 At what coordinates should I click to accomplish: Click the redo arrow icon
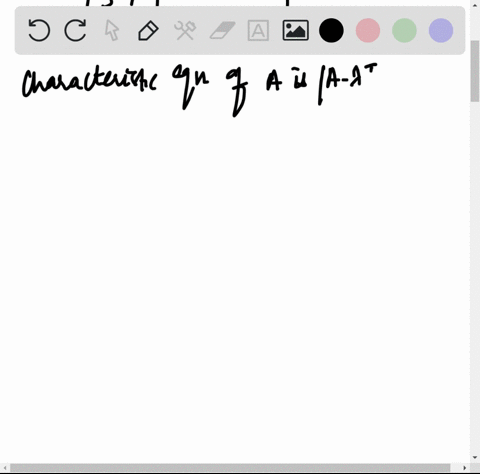pyautogui.click(x=75, y=30)
